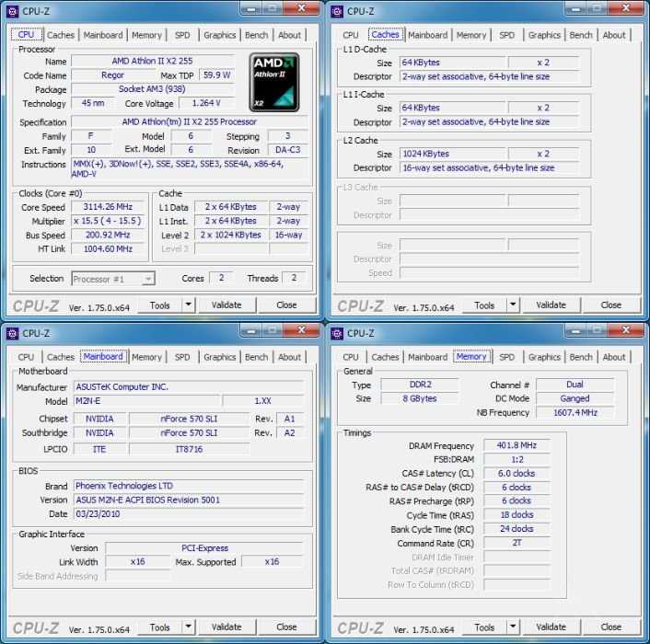
Task: Click Graphic Interface Version PCI-Express field
Action: click(x=204, y=548)
